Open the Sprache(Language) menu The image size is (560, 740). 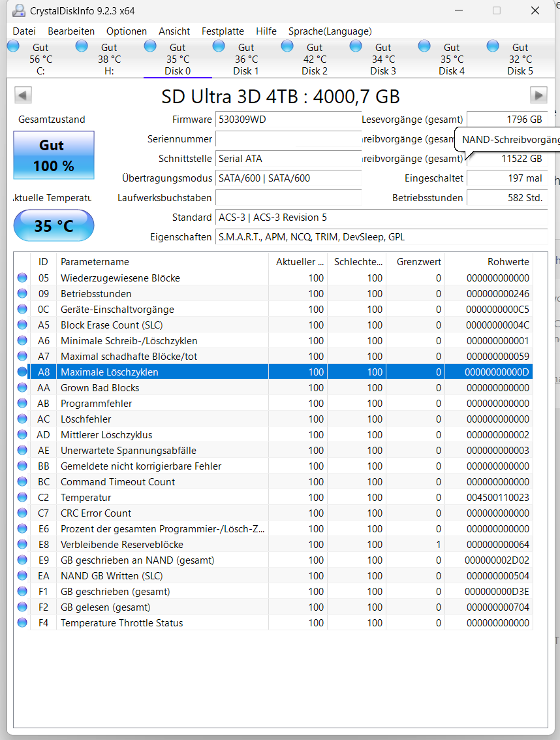click(330, 31)
